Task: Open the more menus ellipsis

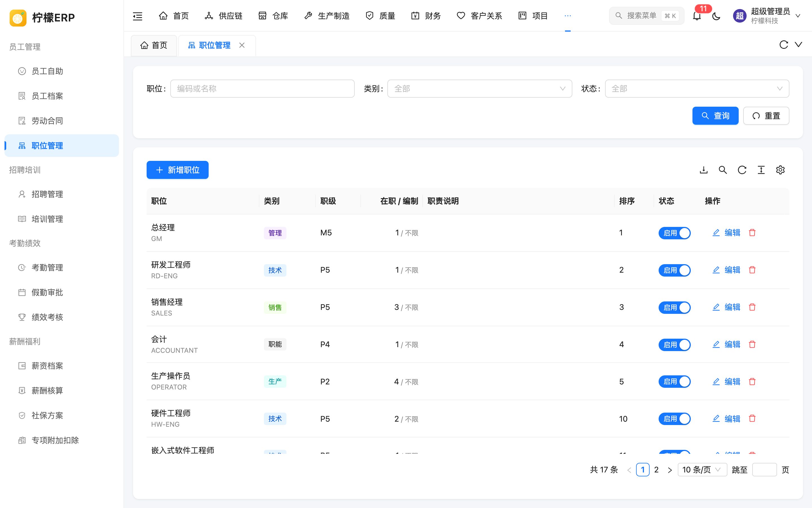Action: (x=568, y=16)
